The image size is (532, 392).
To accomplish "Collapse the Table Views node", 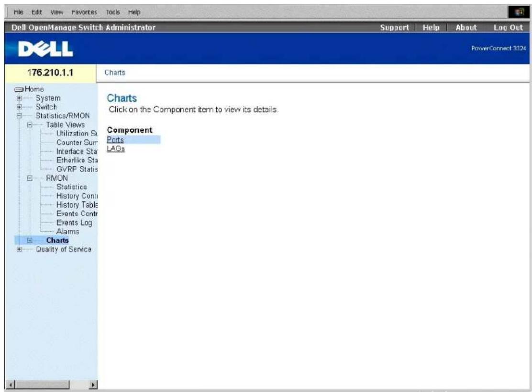I will point(30,125).
